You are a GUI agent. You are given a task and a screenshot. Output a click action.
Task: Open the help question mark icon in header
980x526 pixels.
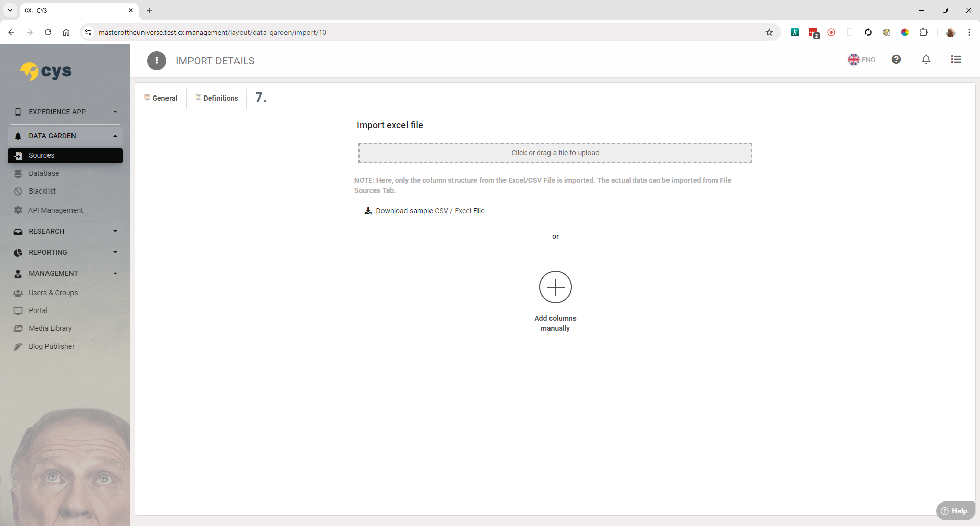coord(896,59)
